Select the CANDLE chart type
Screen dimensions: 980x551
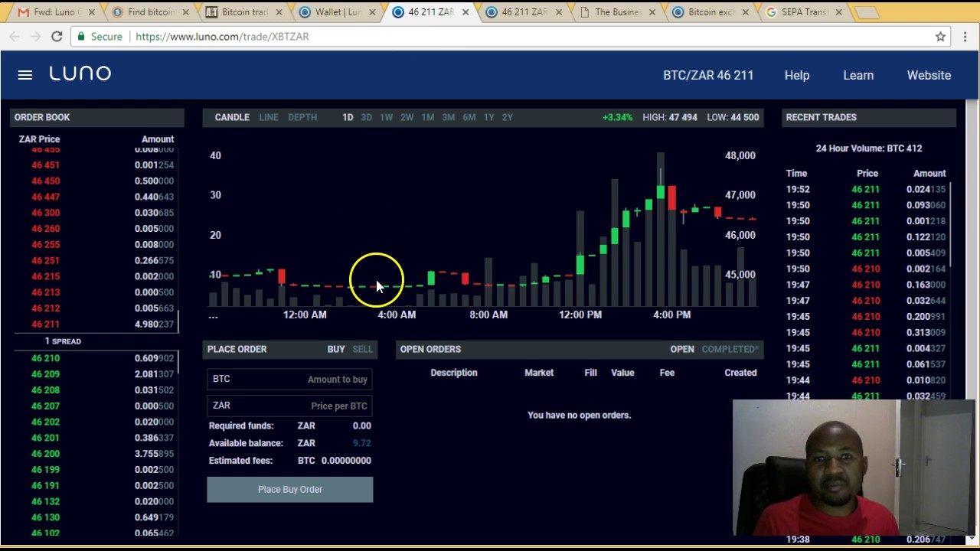(x=232, y=117)
